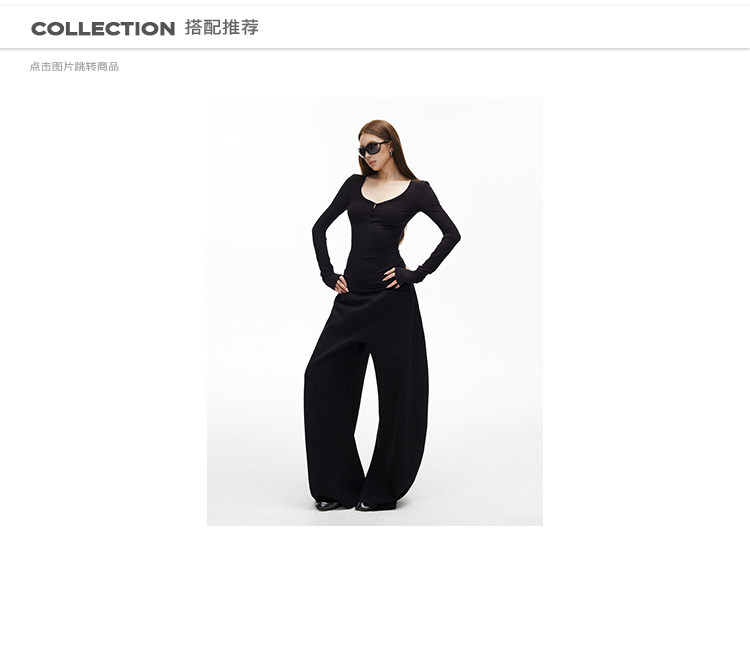
Task: Click the extended sleeve cuff on right arm
Action: (414, 274)
